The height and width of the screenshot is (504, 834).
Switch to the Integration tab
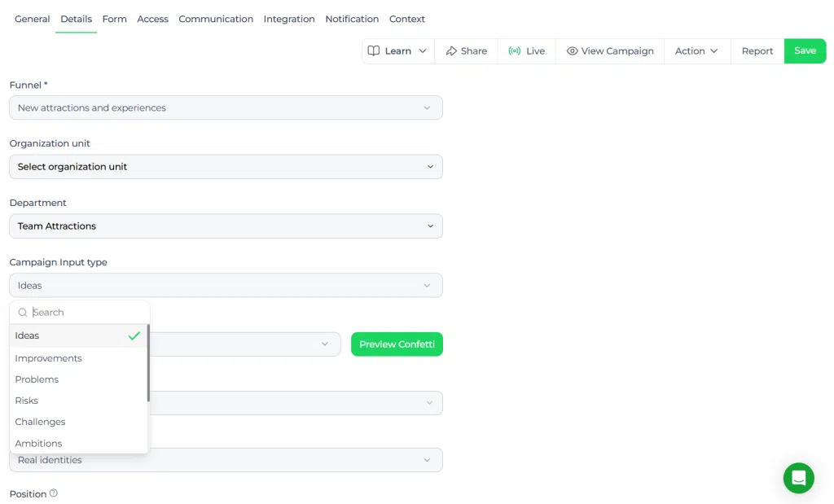tap(289, 20)
